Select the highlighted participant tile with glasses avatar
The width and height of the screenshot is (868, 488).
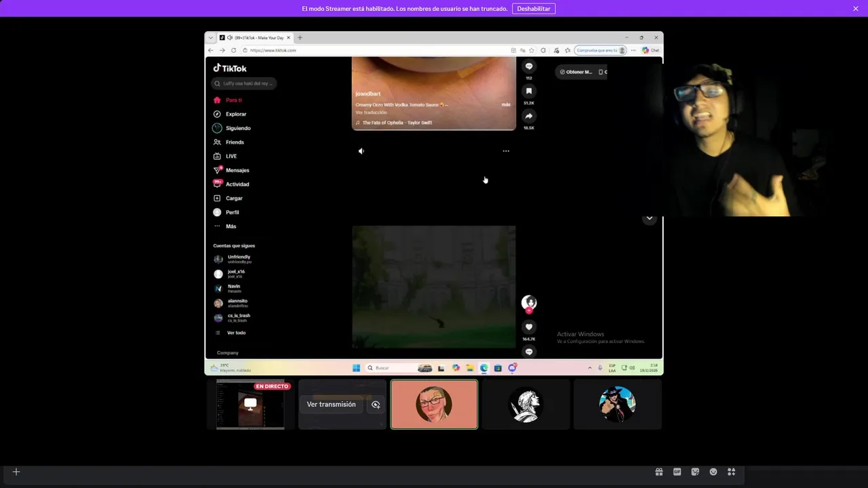pos(434,405)
